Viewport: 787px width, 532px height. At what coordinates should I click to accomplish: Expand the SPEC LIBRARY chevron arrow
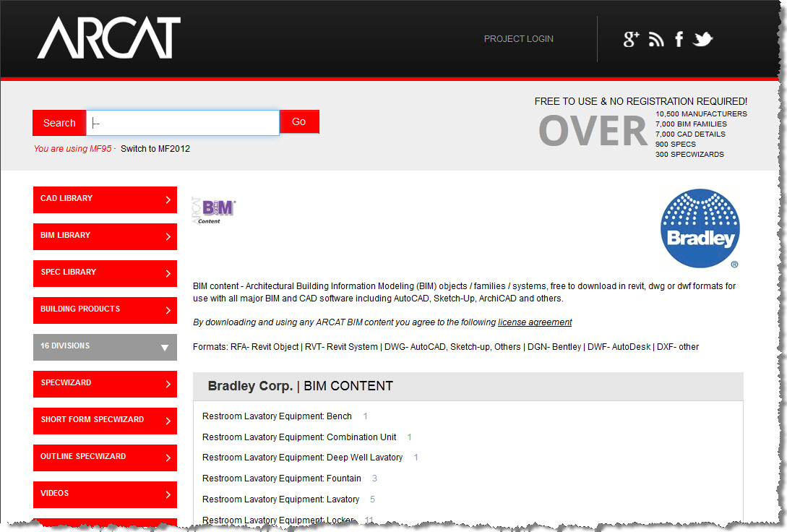coord(168,273)
